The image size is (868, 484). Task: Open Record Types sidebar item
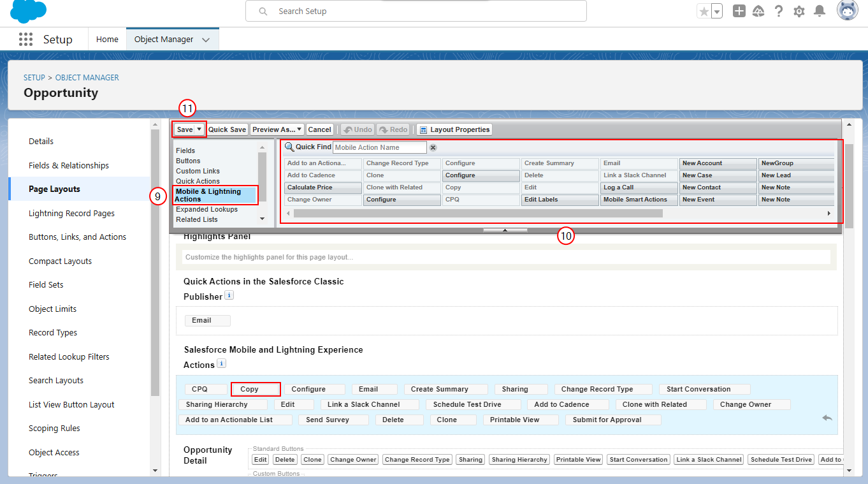coord(53,333)
